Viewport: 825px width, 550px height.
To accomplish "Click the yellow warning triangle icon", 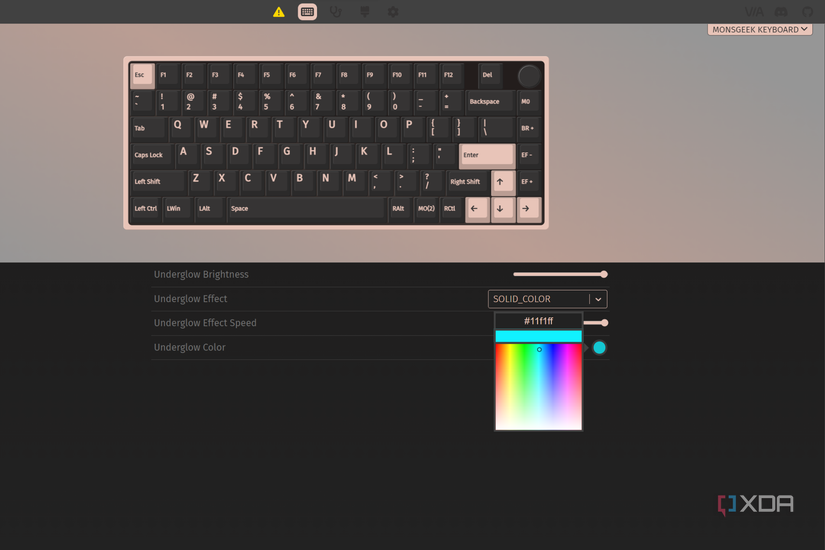I will click(278, 12).
